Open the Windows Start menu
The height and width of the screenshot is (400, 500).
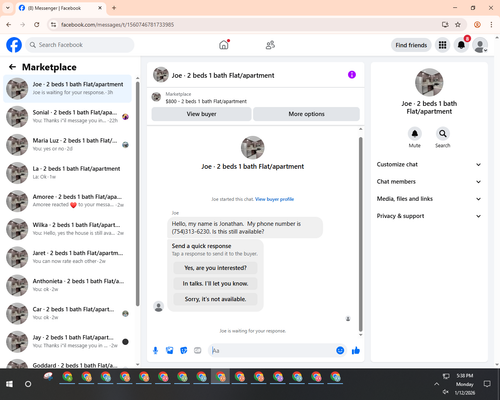pyautogui.click(x=9, y=384)
